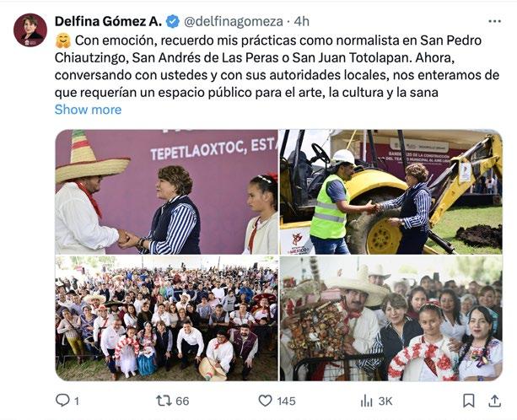This screenshot has height=420, width=517.
Task: Click the 66 reposts count
Action: coord(182,401)
